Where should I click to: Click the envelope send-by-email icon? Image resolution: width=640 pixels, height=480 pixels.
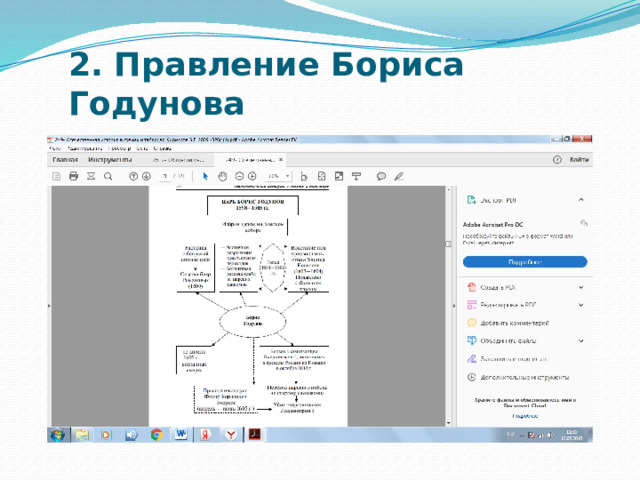[x=91, y=176]
